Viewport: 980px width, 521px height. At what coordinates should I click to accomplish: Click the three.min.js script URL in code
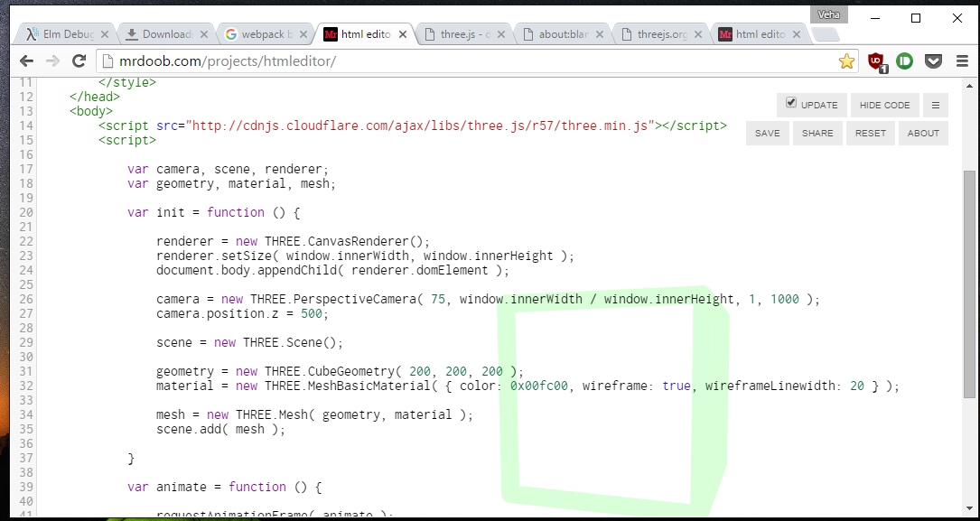click(423, 126)
